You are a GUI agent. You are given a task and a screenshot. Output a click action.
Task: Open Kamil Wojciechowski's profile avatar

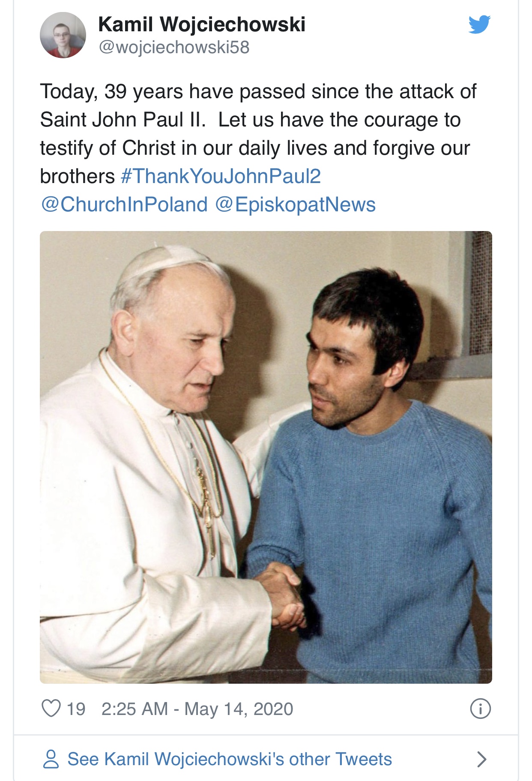point(63,35)
